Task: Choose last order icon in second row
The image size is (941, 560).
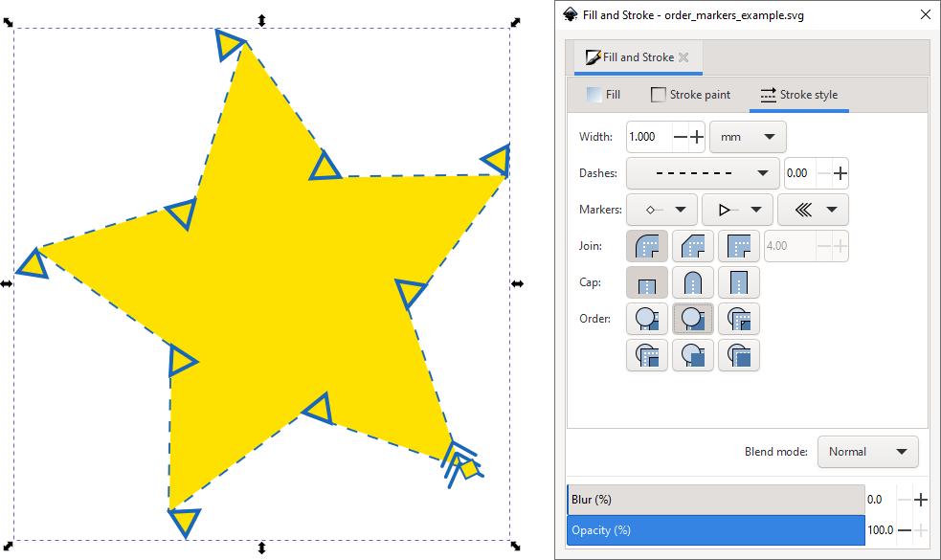Action: [739, 355]
